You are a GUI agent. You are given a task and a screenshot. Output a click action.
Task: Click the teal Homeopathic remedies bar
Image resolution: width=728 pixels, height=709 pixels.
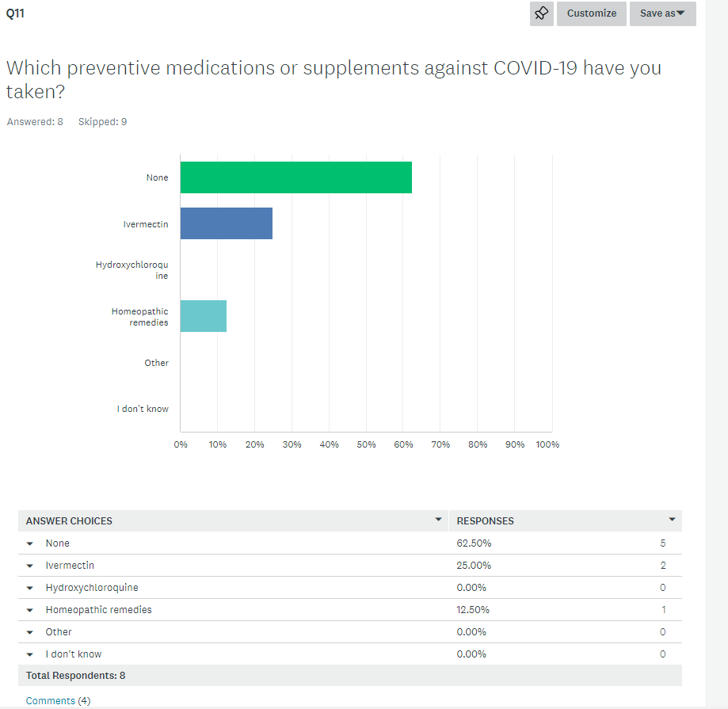pos(203,316)
